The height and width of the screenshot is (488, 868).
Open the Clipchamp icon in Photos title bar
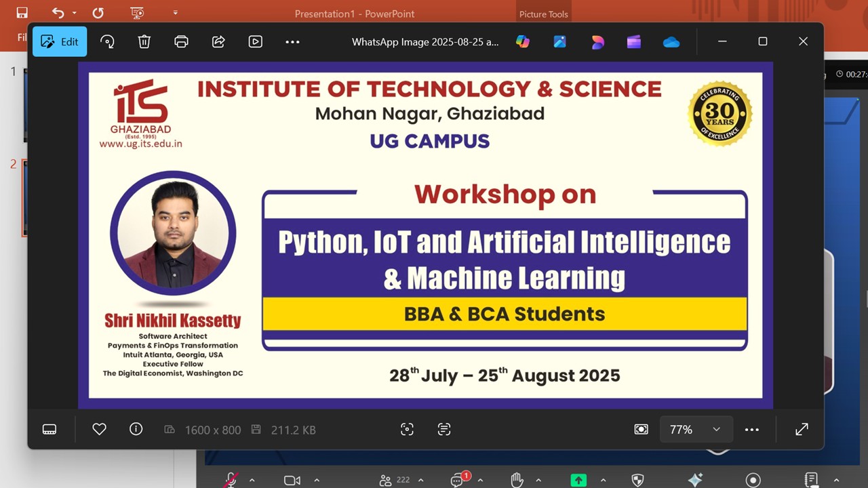pyautogui.click(x=634, y=41)
